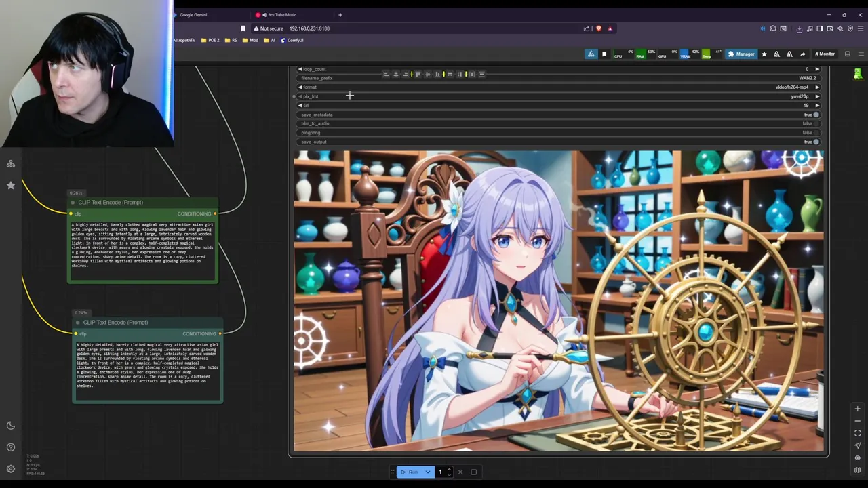Open a new browser tab
Viewport: 868px width, 488px height.
point(340,15)
